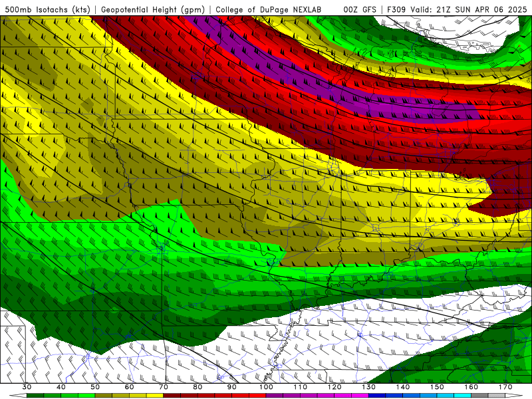Select the darkest green swatch below 30
The width and height of the screenshot is (532, 399).
click(35, 396)
